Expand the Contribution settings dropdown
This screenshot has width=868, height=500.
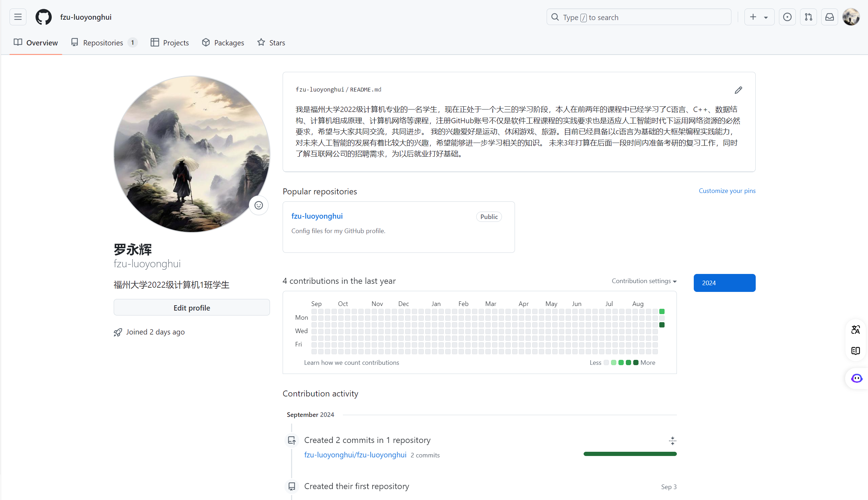pos(644,281)
